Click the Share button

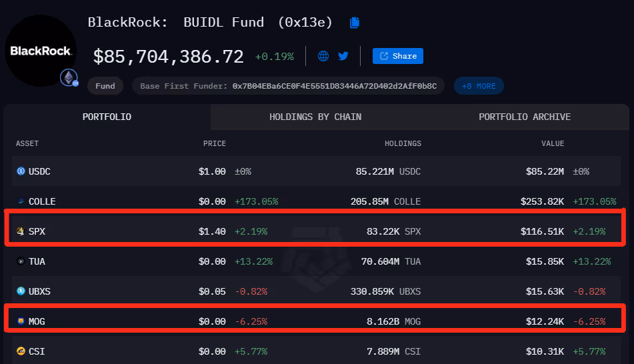tap(398, 56)
